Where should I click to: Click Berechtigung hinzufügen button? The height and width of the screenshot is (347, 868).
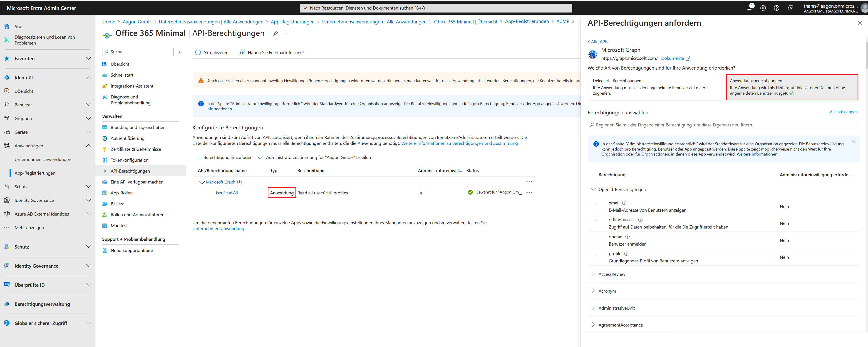[224, 157]
